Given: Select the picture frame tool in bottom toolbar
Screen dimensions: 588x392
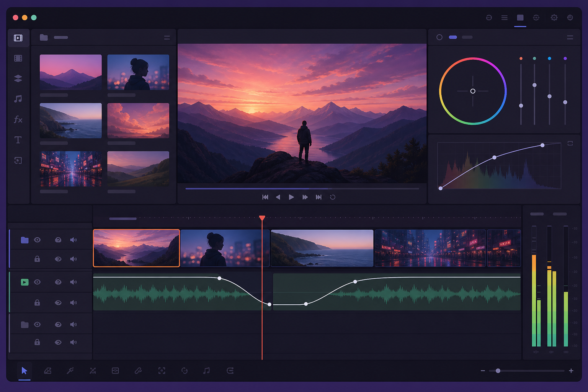Looking at the screenshot, I should [x=115, y=371].
